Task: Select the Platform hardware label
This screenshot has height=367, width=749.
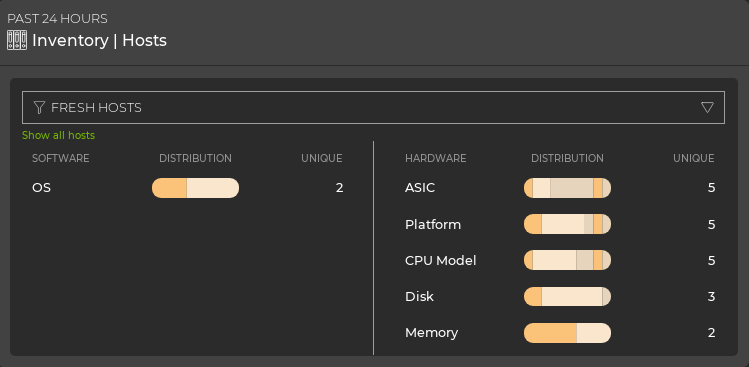Action: (433, 225)
